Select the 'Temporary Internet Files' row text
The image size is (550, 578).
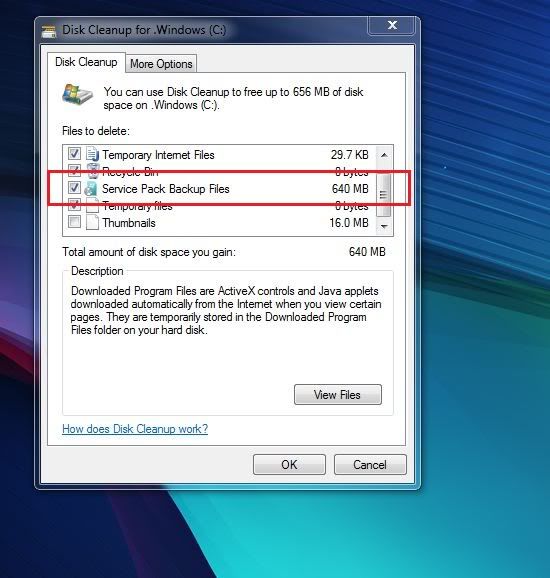(x=158, y=155)
